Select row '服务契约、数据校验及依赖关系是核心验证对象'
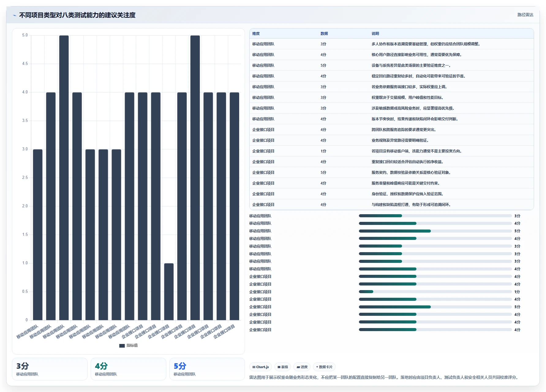This screenshot has width=546, height=392. pyautogui.click(x=392, y=173)
